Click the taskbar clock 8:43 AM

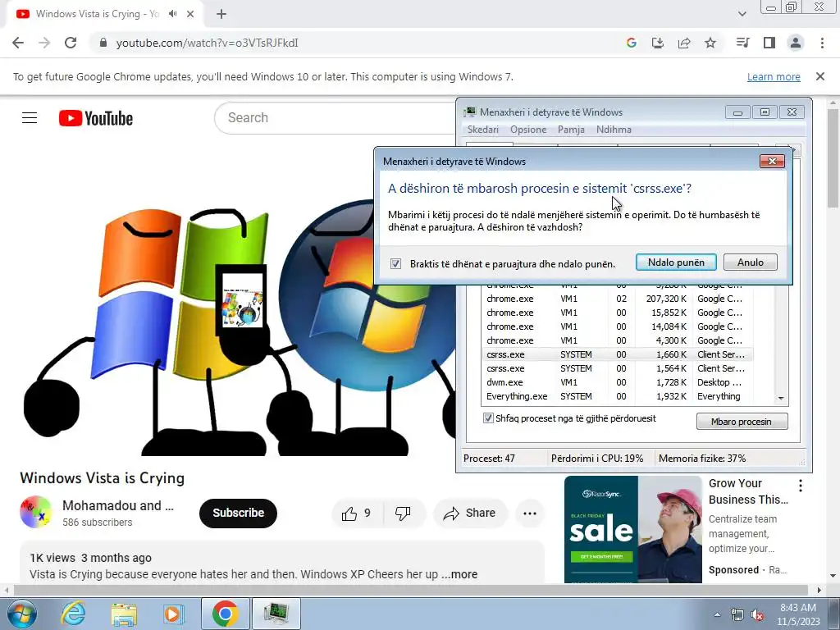tap(798, 614)
